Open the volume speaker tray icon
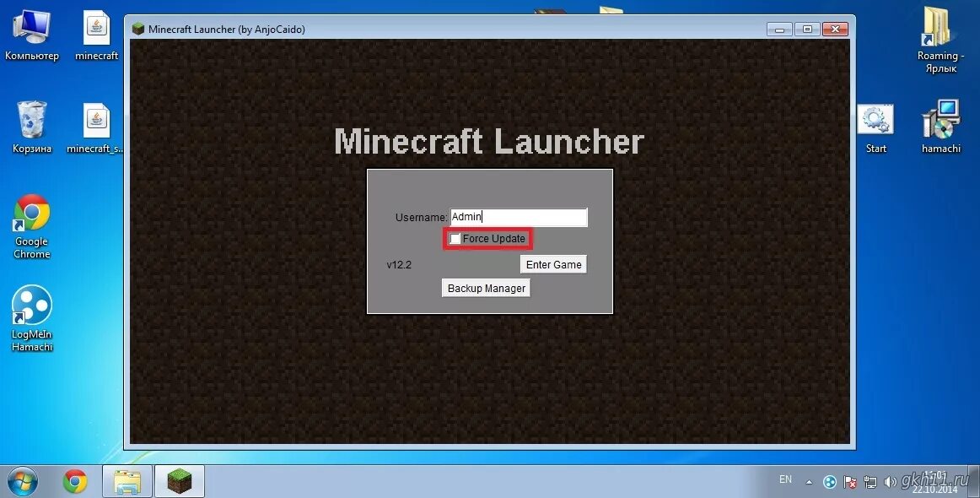Image resolution: width=980 pixels, height=498 pixels. [890, 482]
